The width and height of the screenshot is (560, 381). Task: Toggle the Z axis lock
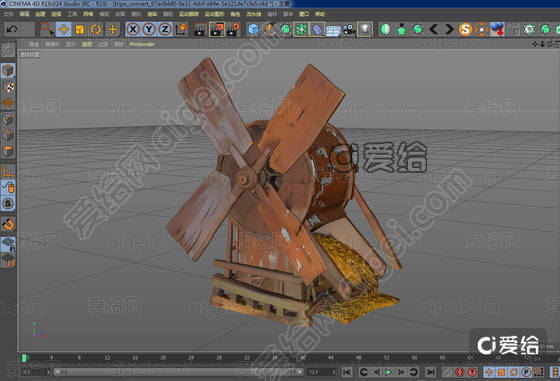point(165,29)
